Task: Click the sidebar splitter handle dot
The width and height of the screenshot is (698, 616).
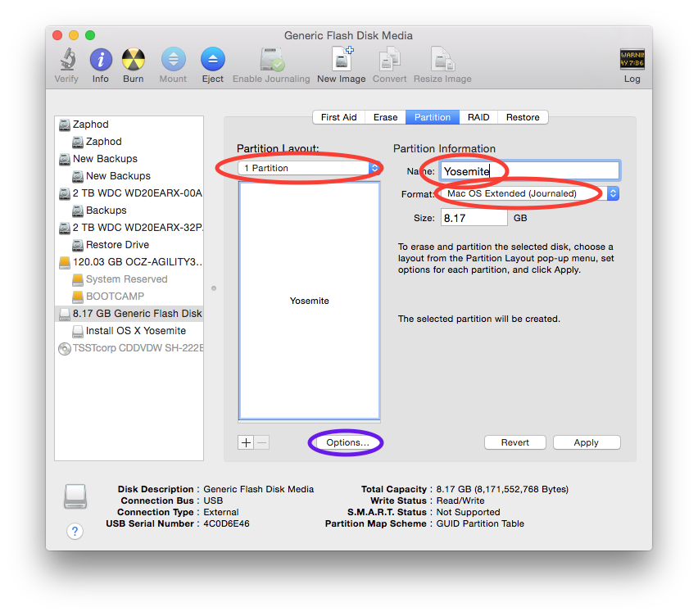Action: point(214,288)
